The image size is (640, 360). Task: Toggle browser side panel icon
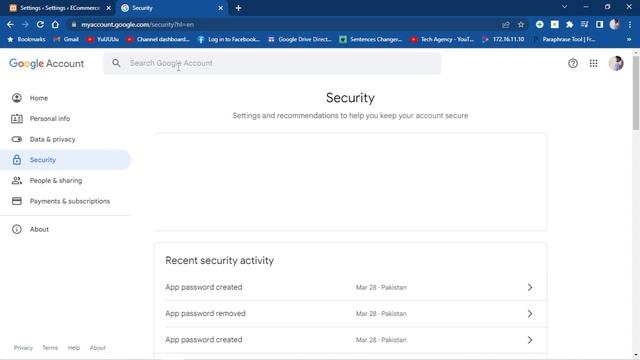(x=599, y=24)
